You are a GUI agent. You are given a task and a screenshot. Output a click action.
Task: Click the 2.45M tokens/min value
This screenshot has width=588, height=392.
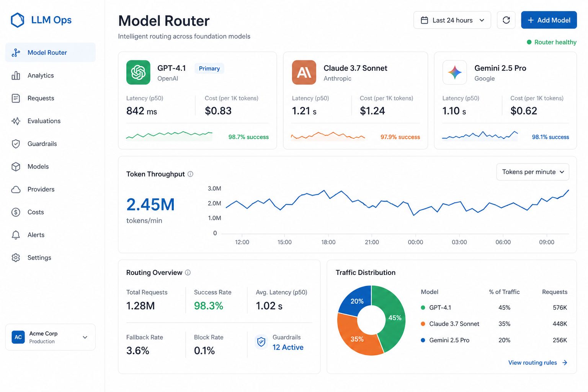click(150, 205)
